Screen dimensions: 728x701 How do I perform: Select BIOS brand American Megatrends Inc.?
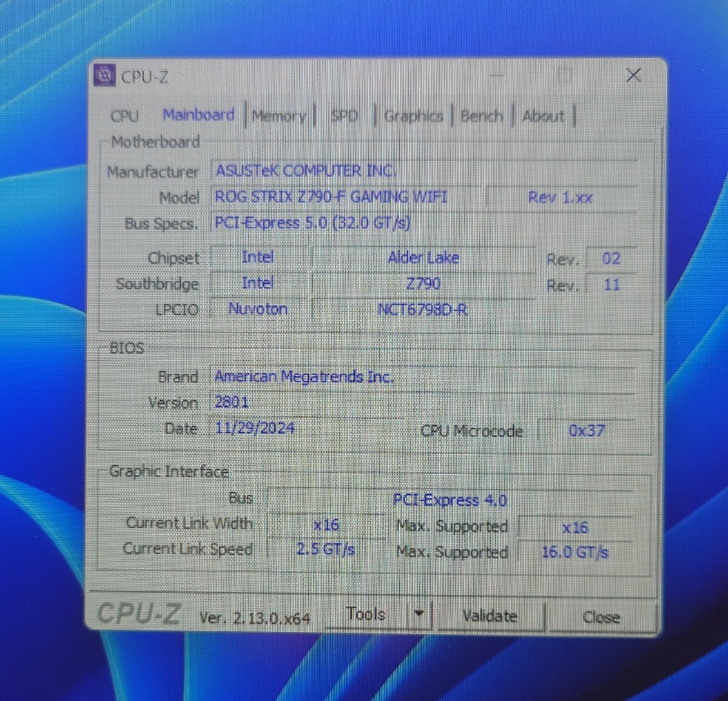[x=423, y=377]
